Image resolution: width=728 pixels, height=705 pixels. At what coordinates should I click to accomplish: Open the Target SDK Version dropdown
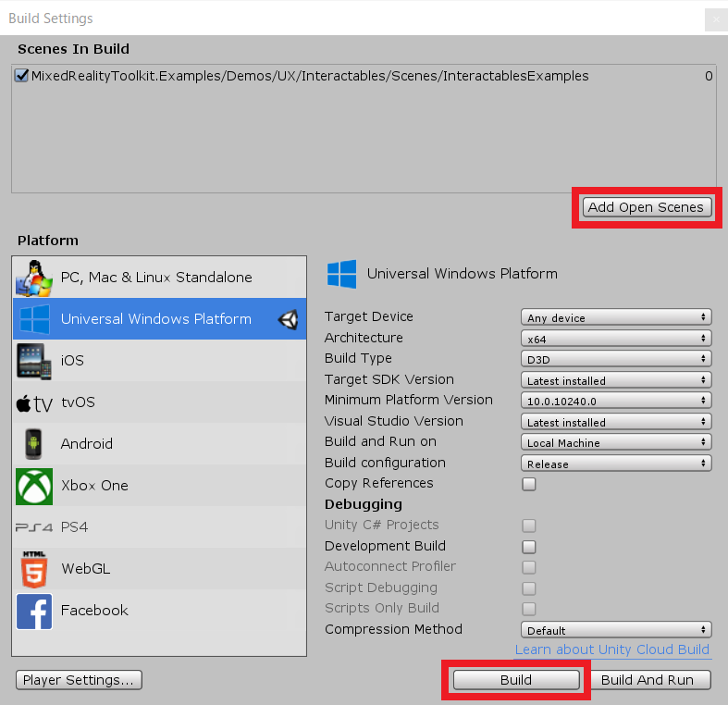click(616, 380)
